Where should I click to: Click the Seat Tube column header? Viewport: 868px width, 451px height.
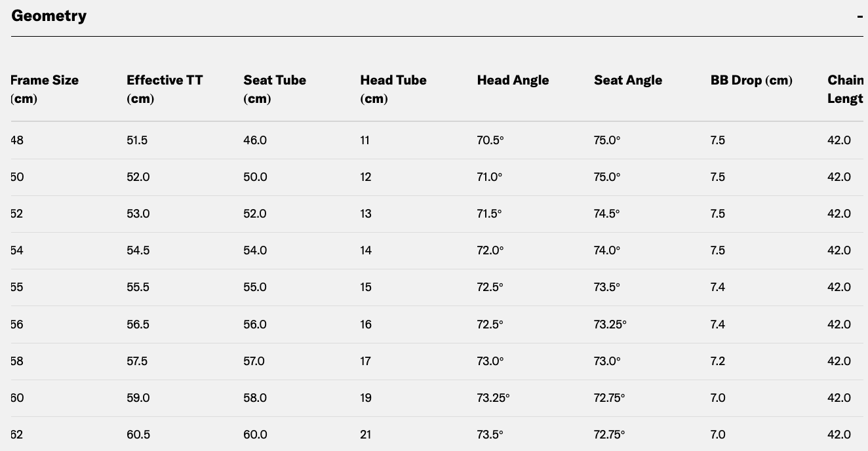point(275,89)
